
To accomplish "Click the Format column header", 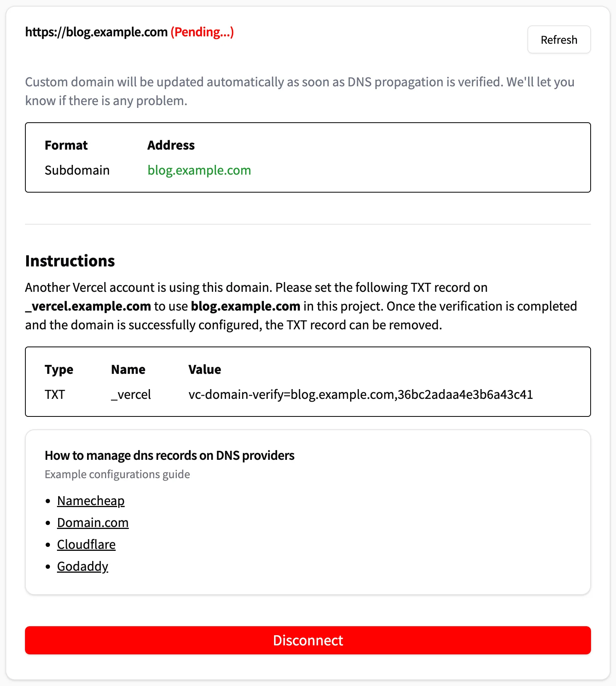I will tap(66, 145).
